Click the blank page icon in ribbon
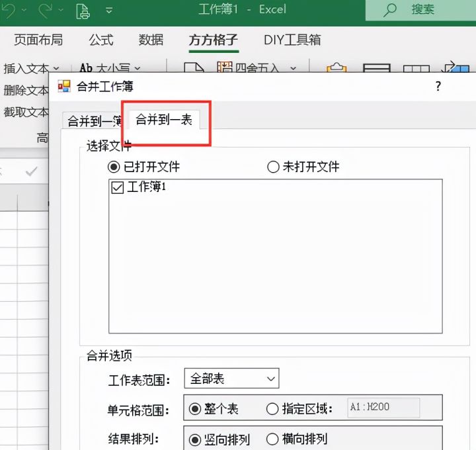This screenshot has height=450, width=476. tap(194, 67)
